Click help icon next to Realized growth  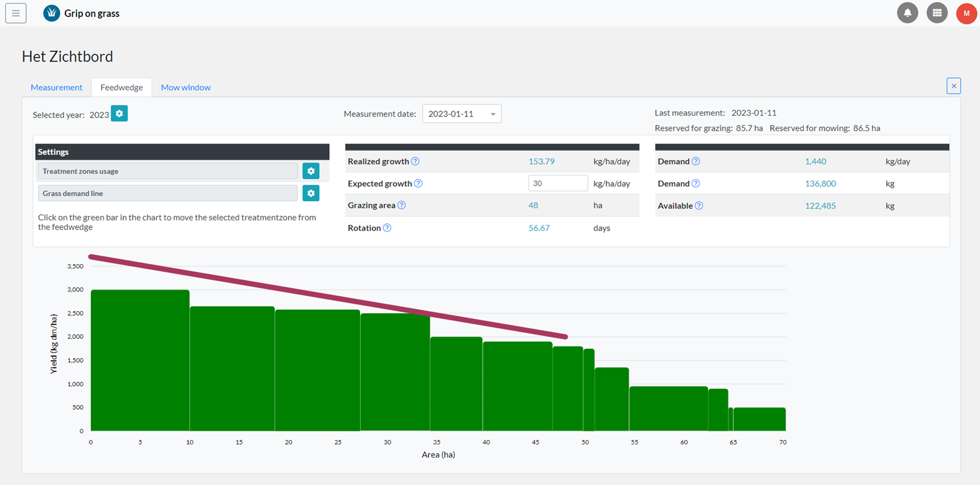point(415,161)
